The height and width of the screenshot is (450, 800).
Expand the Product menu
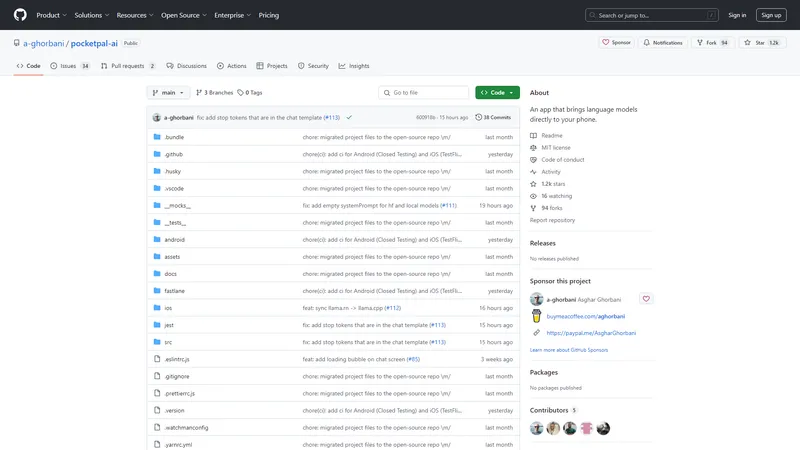pyautogui.click(x=52, y=15)
